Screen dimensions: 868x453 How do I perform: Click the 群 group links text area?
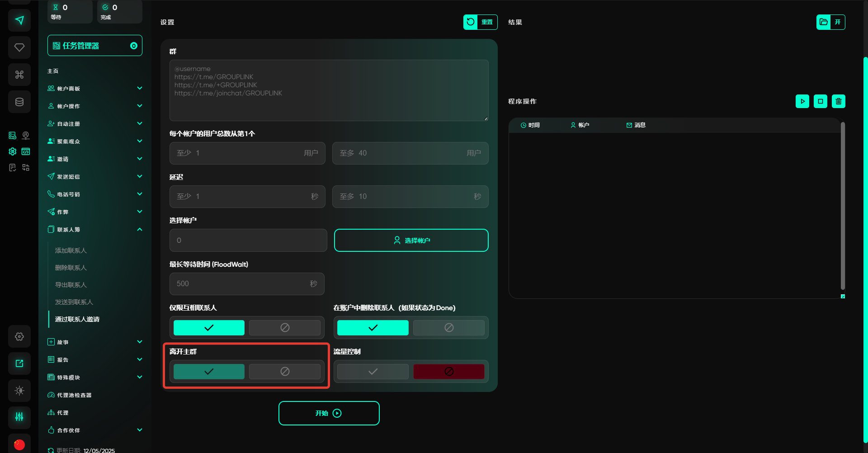[329, 90]
